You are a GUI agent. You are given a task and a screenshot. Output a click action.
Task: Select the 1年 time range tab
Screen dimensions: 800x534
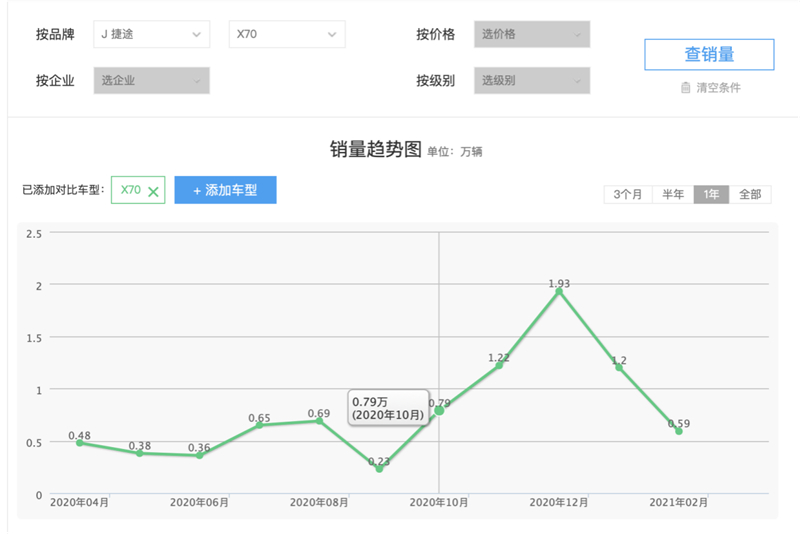pyautogui.click(x=711, y=194)
